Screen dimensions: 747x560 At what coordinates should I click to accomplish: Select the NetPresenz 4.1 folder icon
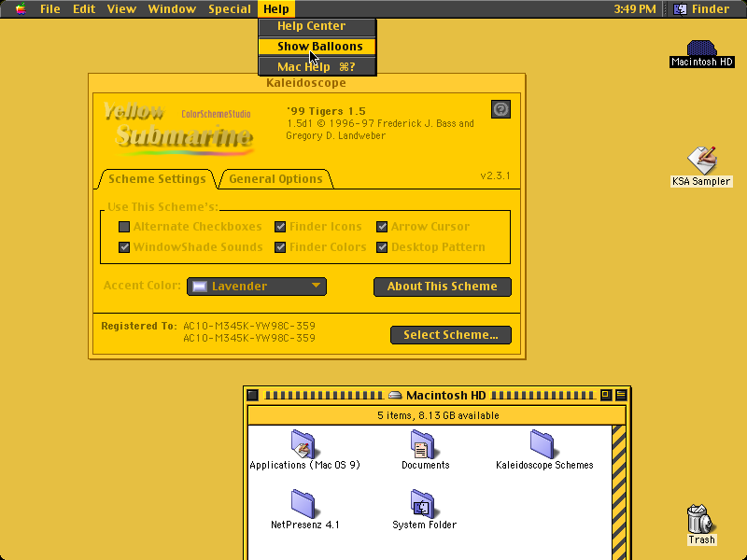tap(303, 504)
